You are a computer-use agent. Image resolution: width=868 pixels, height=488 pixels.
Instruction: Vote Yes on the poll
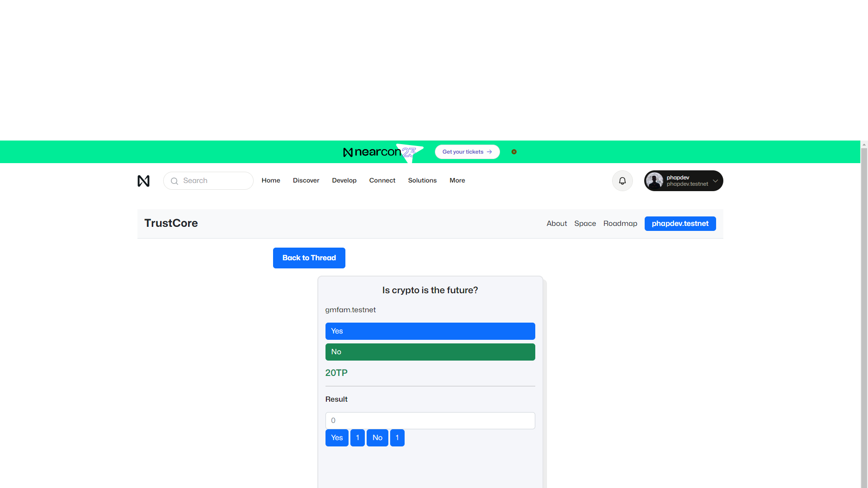[x=430, y=331]
